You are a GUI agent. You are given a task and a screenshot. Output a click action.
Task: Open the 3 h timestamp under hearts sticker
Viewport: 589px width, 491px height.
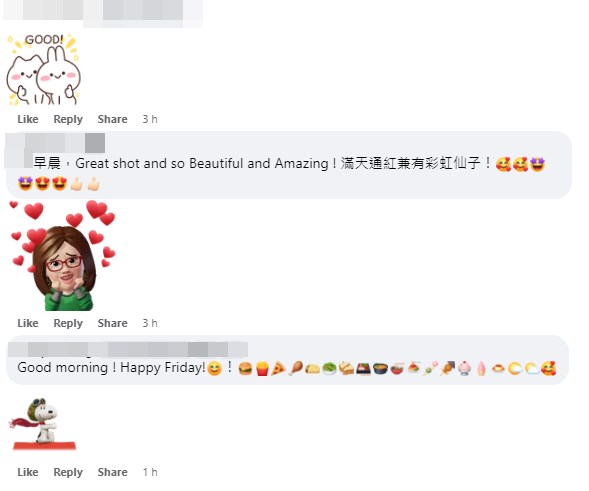(x=150, y=323)
